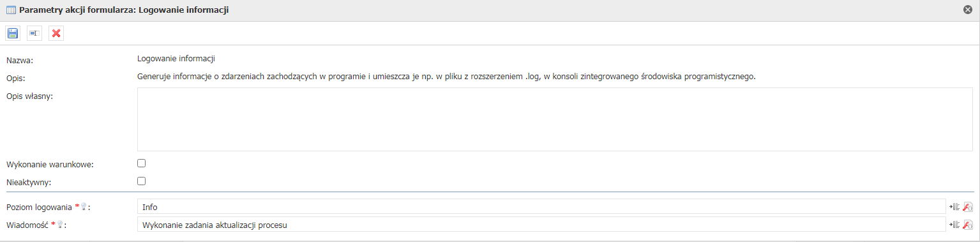Click the text-field rename icon in the toolbar
The image size is (980, 242).
[34, 33]
